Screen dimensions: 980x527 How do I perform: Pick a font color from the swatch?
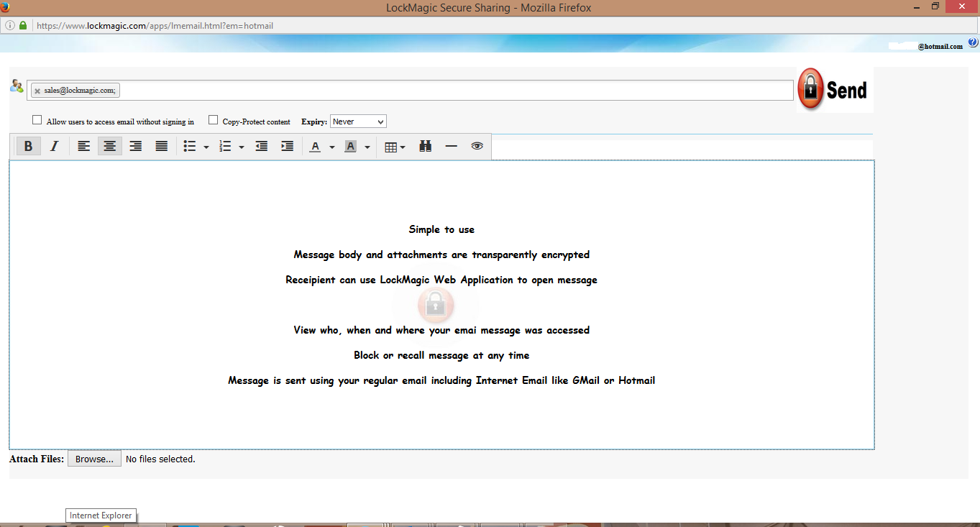click(x=316, y=145)
